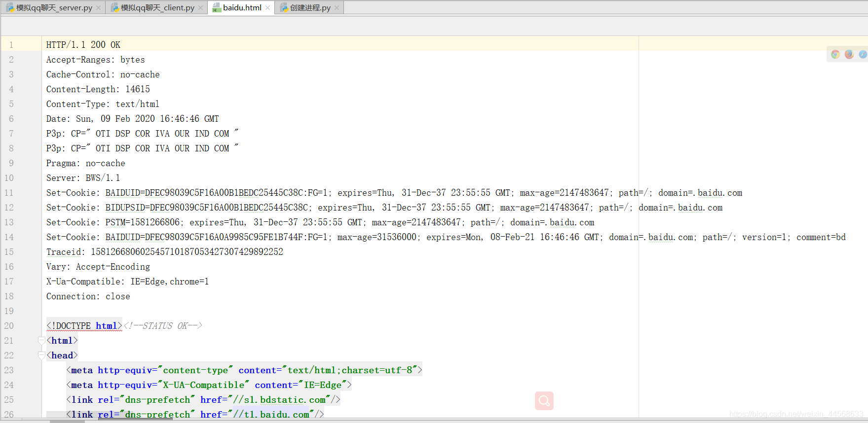Click the '<!--STATUS OK-->' comment

coord(163,326)
